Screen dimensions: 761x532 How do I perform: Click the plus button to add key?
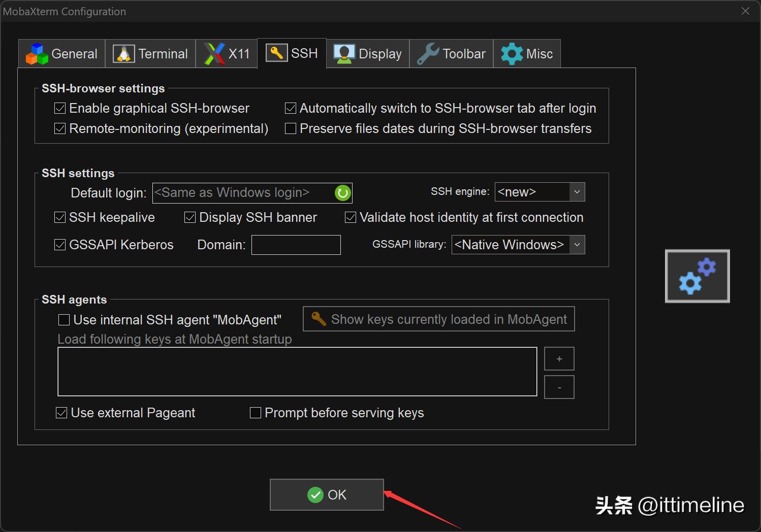click(559, 359)
